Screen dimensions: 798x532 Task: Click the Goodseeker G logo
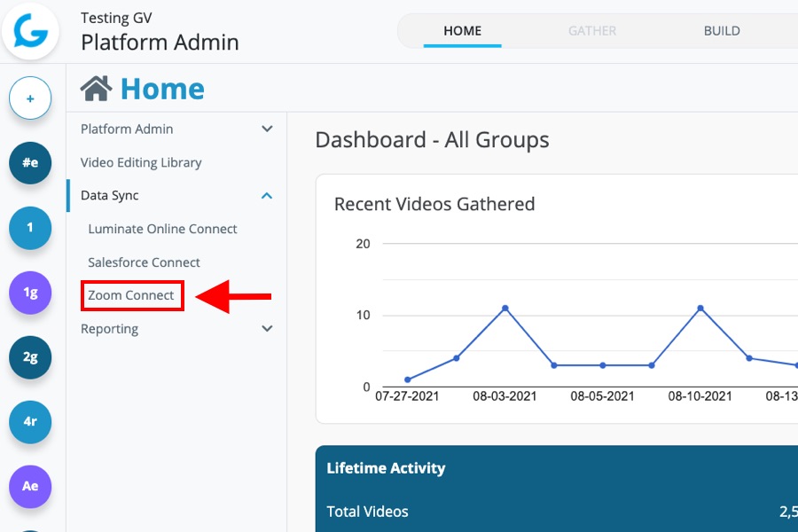click(31, 31)
